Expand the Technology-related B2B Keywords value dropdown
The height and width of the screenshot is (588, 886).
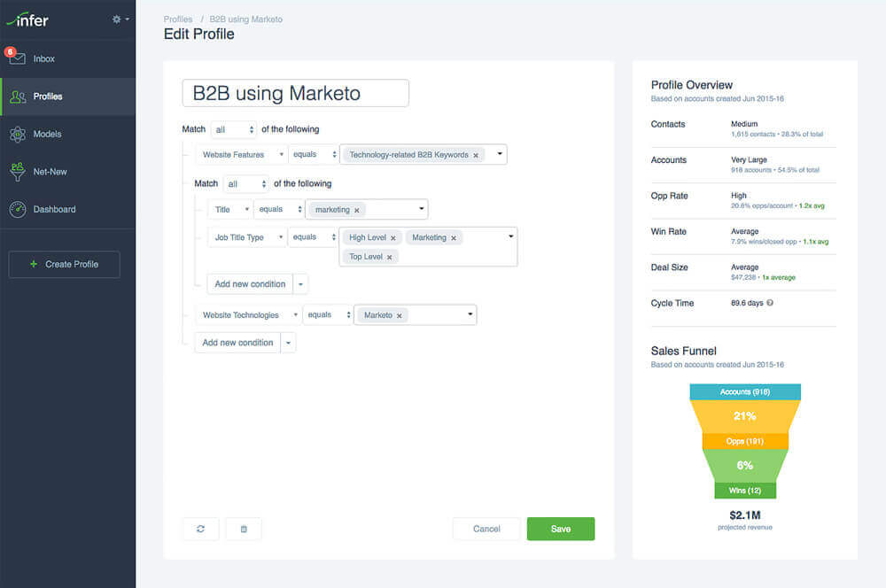500,153
